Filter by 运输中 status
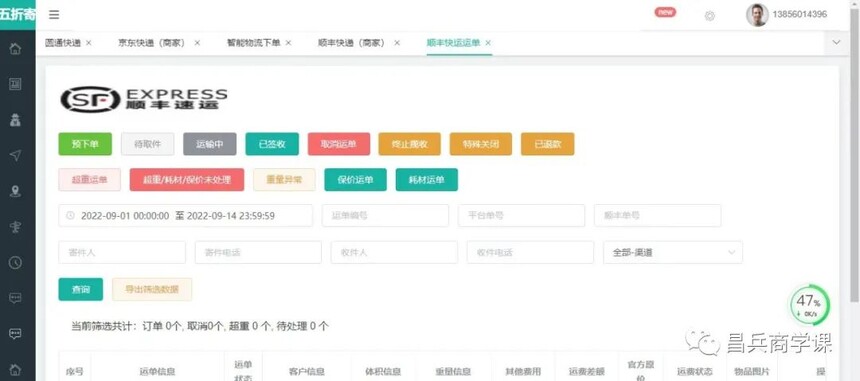 click(210, 144)
